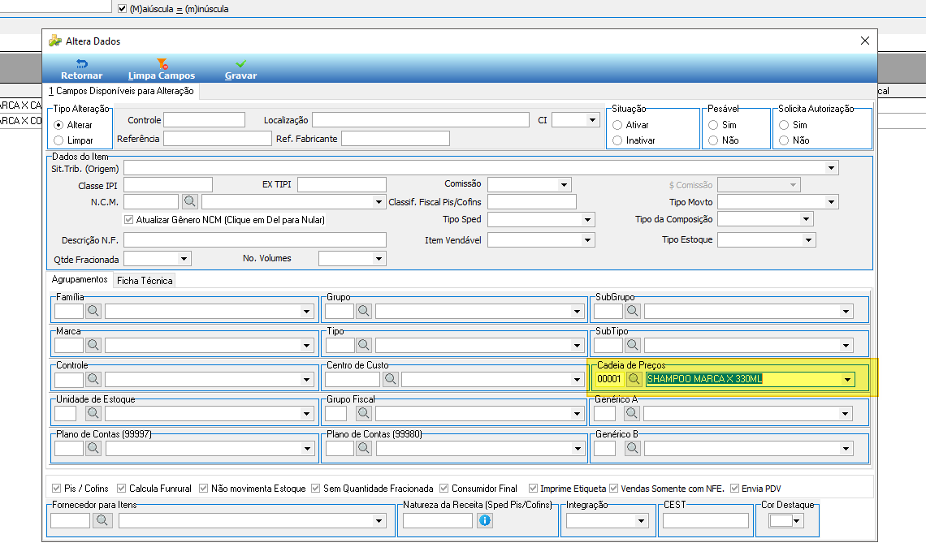Click the Retornar toolbar button

pyautogui.click(x=81, y=70)
